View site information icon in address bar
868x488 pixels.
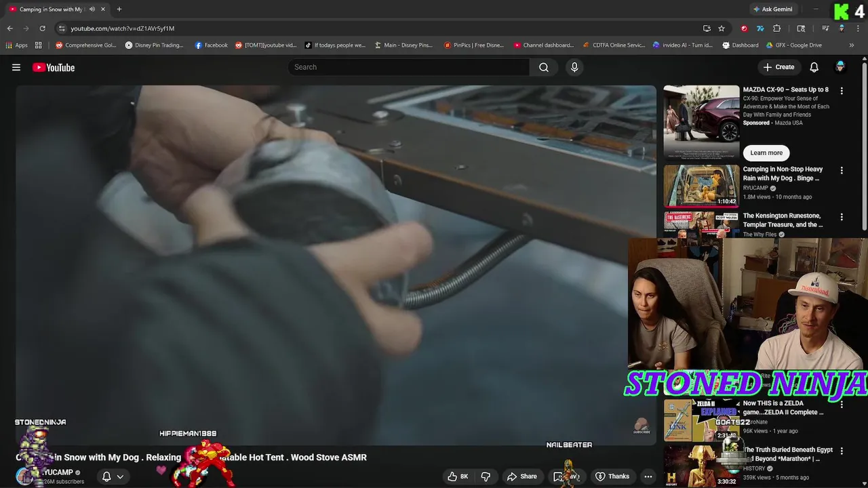click(x=62, y=28)
